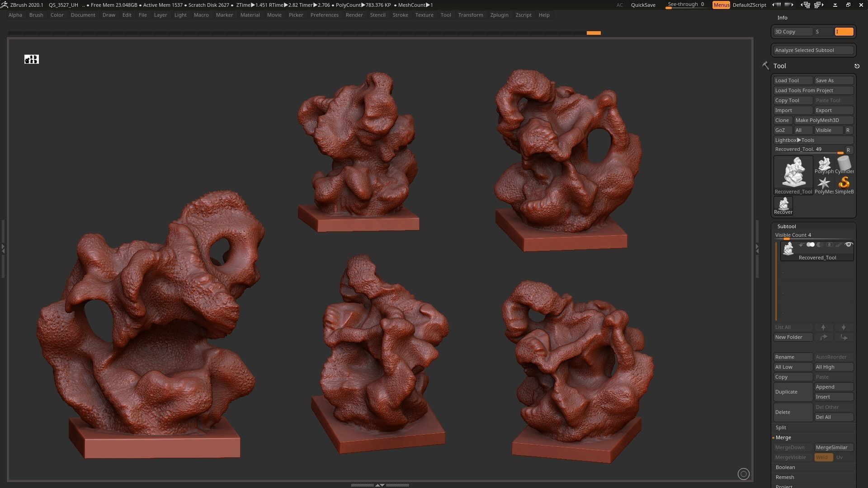Click the QuickSave button
The width and height of the screenshot is (868, 488).
(x=643, y=5)
